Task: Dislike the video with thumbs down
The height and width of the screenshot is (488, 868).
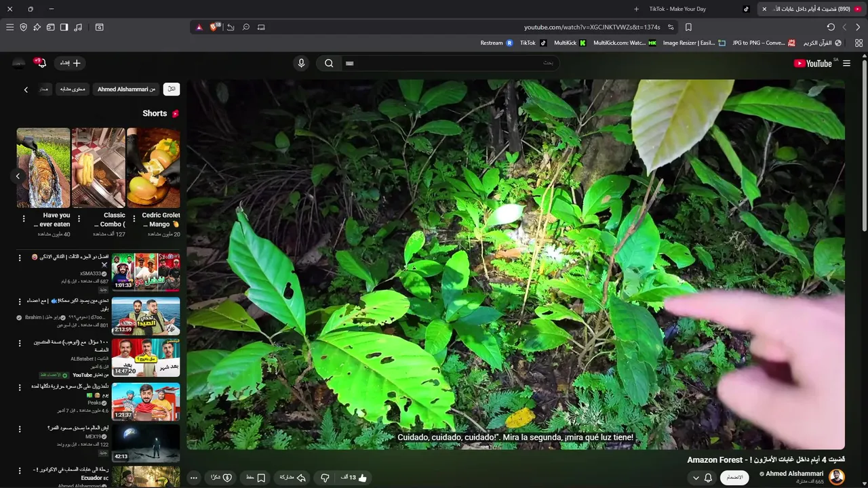Action: [325, 478]
